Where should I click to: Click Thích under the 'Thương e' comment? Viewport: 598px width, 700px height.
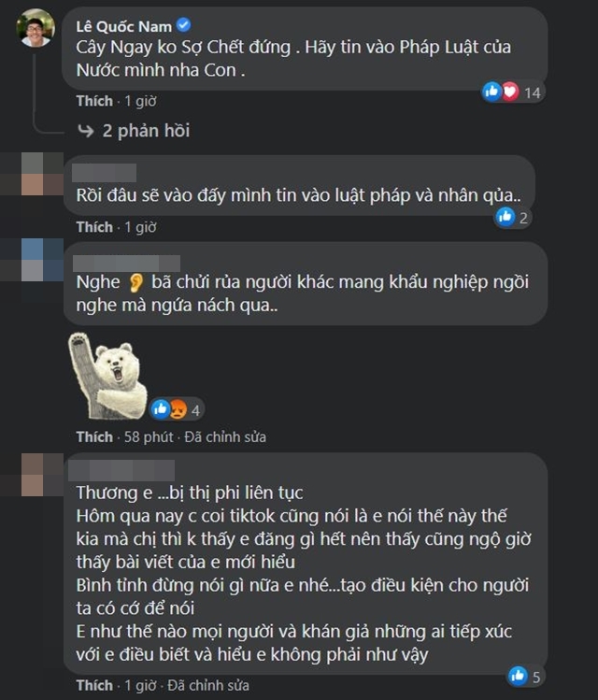(94, 685)
